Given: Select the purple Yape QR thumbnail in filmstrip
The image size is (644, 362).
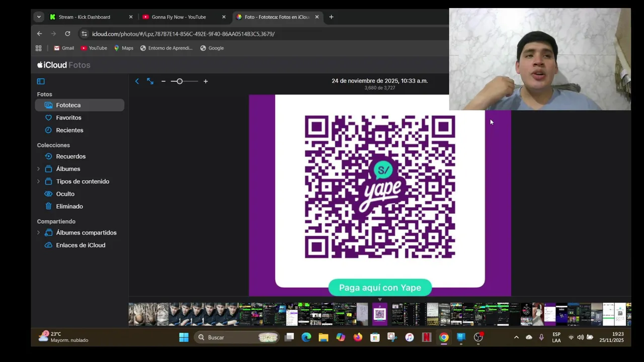Looking at the screenshot, I should pyautogui.click(x=380, y=314).
